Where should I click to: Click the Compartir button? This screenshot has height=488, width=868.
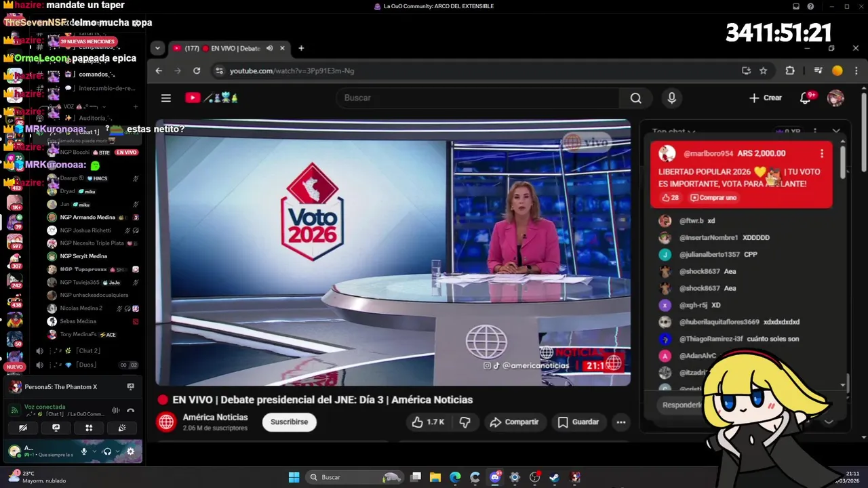pyautogui.click(x=514, y=422)
